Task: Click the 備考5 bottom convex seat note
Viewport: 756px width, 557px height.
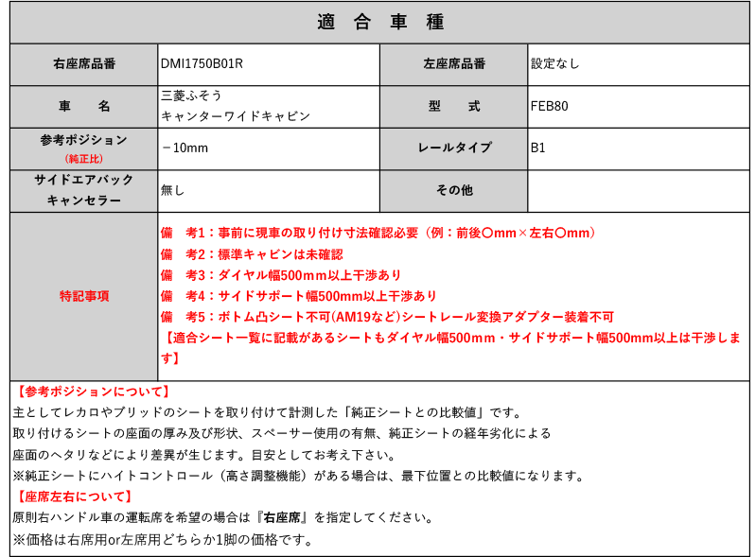Action: pyautogui.click(x=388, y=317)
